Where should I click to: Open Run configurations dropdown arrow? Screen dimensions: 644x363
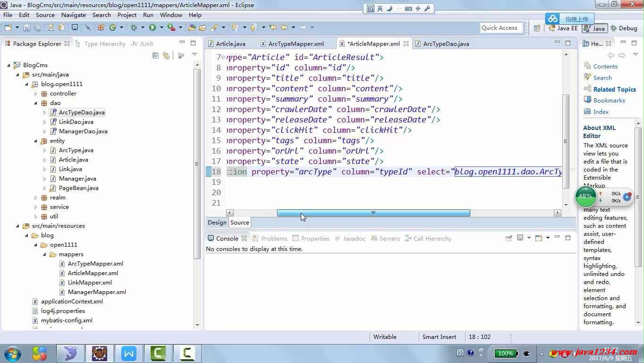click(x=161, y=28)
